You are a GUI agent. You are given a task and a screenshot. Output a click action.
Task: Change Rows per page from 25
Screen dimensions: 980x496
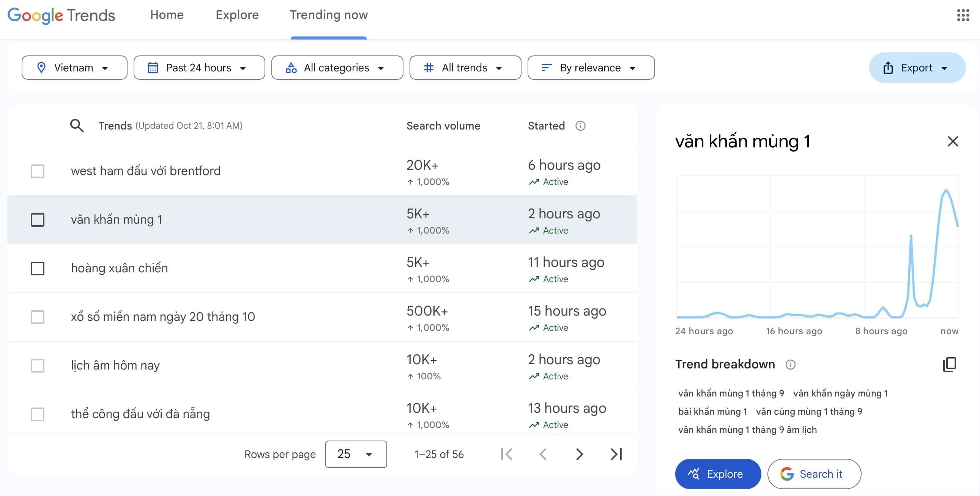click(355, 454)
